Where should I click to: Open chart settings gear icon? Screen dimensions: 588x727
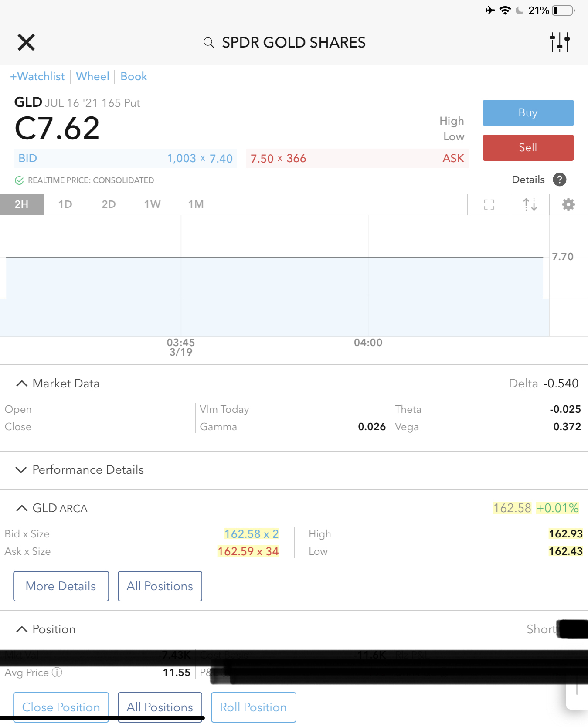[568, 204]
